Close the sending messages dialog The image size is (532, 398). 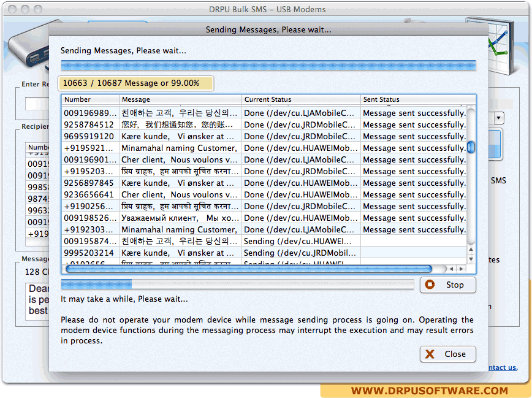click(x=448, y=354)
